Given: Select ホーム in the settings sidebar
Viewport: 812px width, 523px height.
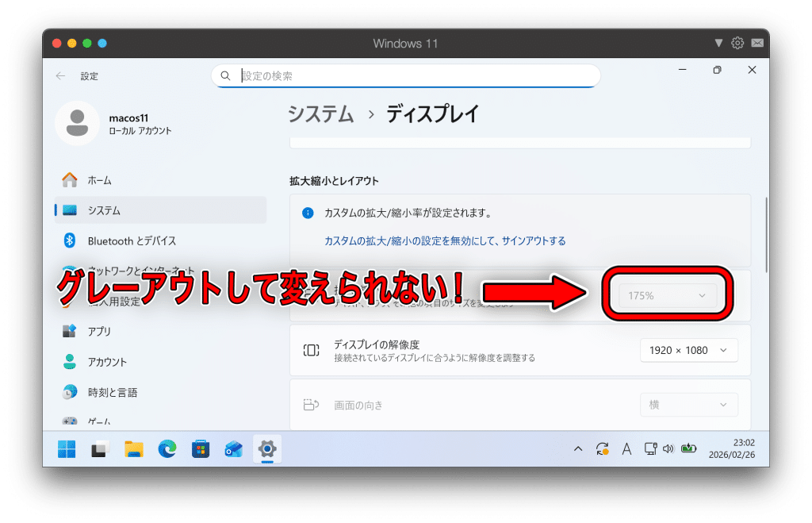Looking at the screenshot, I should click(100, 180).
